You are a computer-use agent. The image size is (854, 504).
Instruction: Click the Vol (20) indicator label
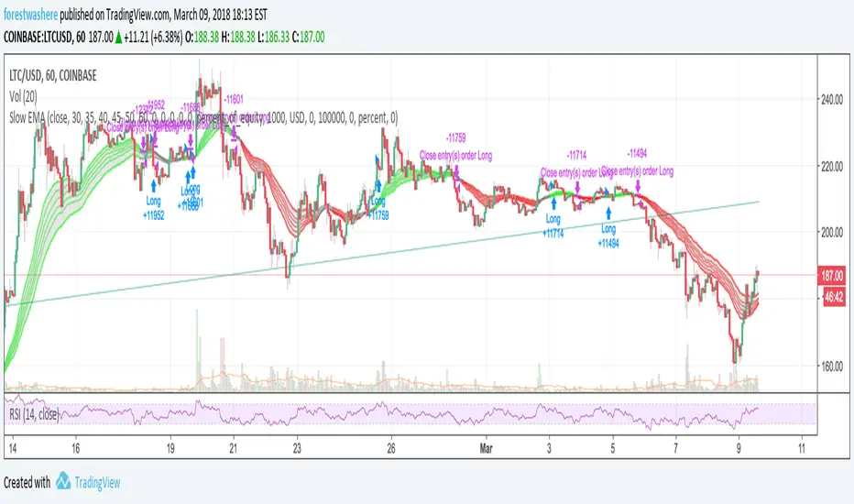point(24,97)
